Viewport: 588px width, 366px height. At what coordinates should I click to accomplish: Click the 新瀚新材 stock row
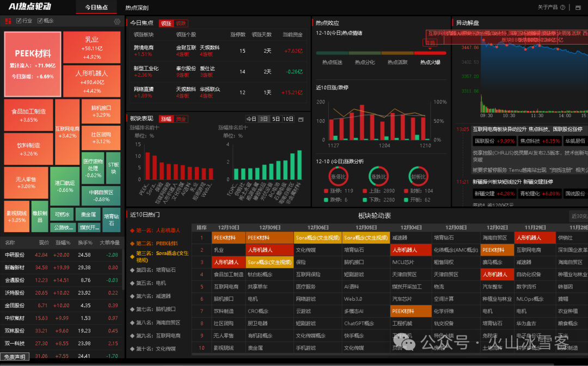(62, 268)
